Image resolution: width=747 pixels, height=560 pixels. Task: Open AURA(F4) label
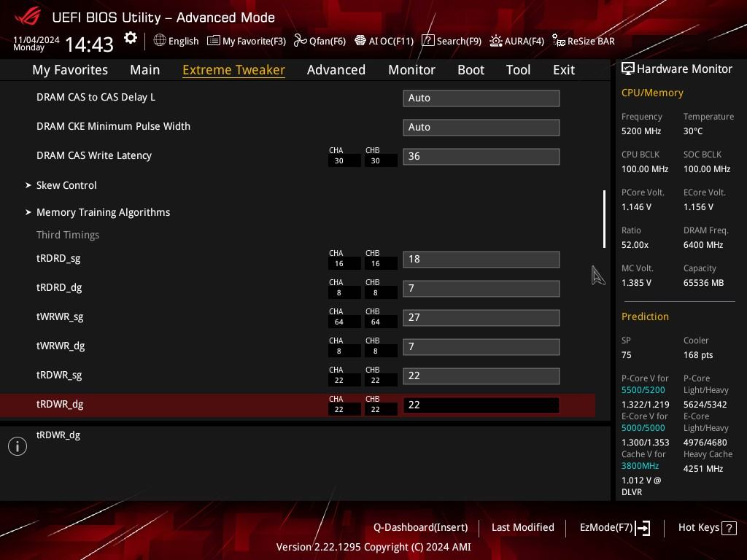[x=524, y=41]
